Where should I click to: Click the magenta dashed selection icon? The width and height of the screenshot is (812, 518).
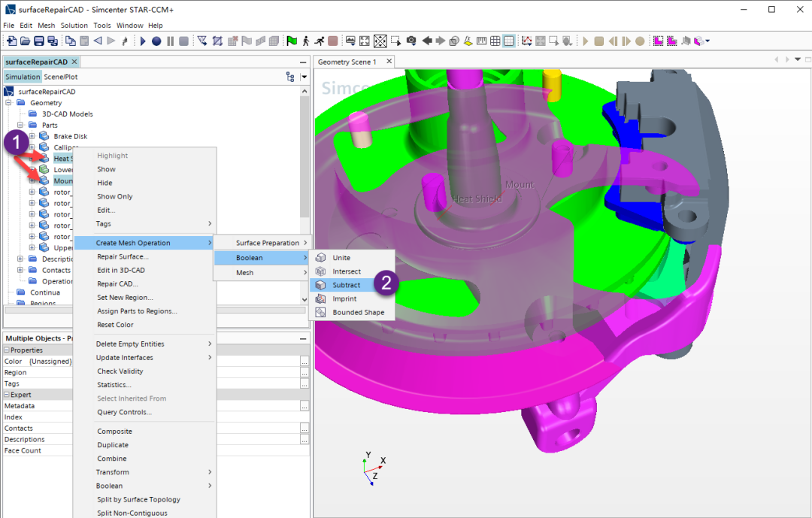point(658,41)
